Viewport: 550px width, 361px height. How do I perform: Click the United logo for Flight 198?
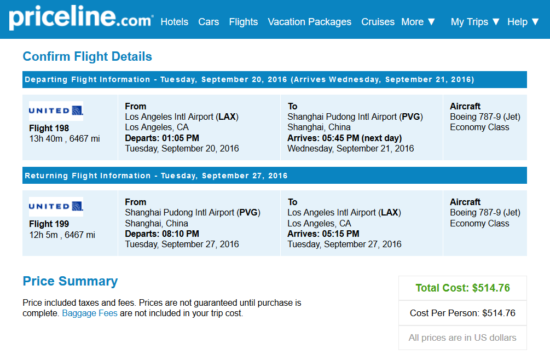pos(56,111)
